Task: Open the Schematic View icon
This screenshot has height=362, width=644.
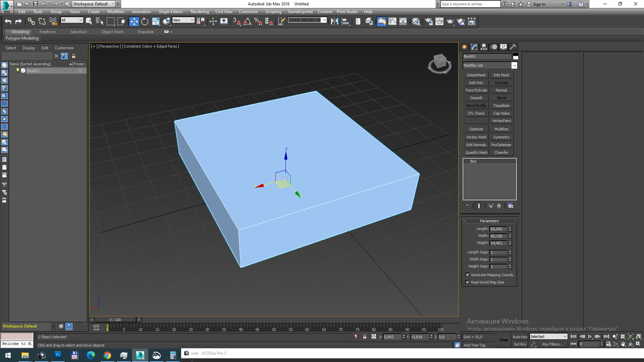Action: pos(403,21)
